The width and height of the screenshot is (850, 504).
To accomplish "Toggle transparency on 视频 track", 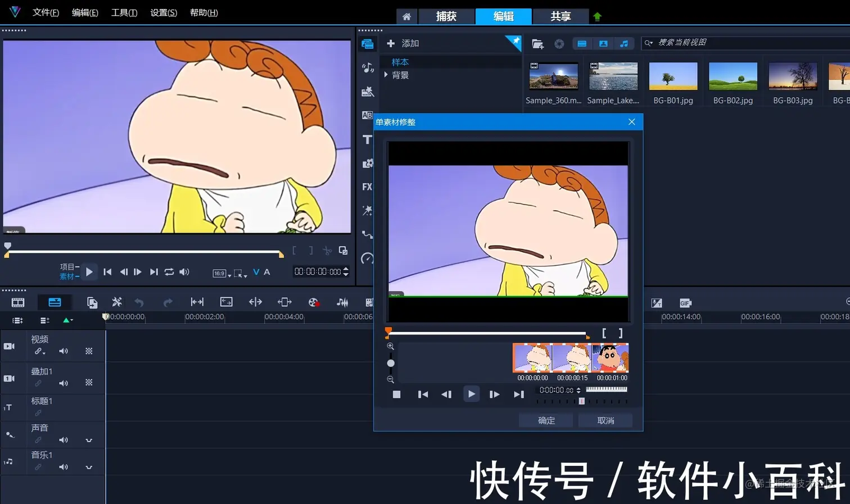I will [89, 351].
